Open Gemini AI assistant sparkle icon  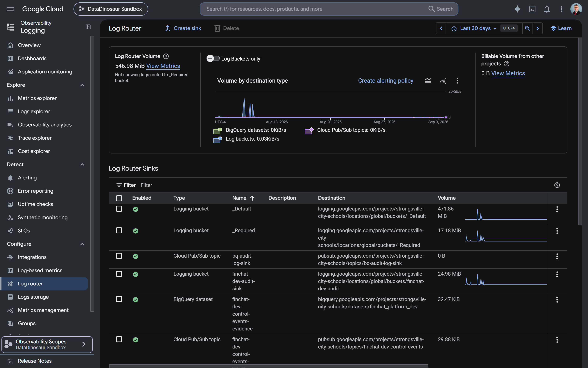tap(517, 9)
